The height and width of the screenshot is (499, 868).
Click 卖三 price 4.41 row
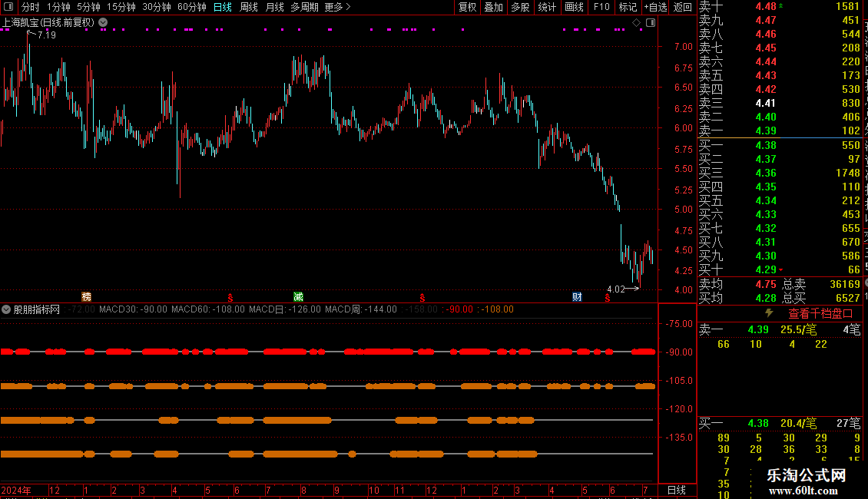tap(780, 103)
